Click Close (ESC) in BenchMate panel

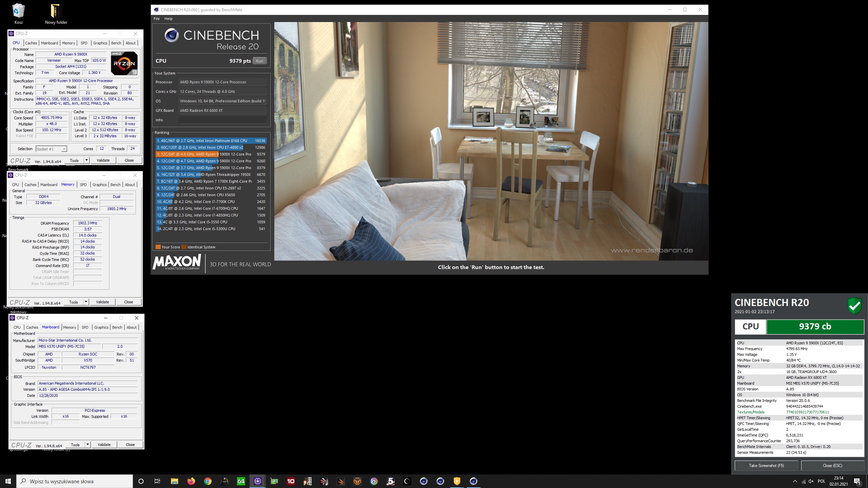coord(832,466)
